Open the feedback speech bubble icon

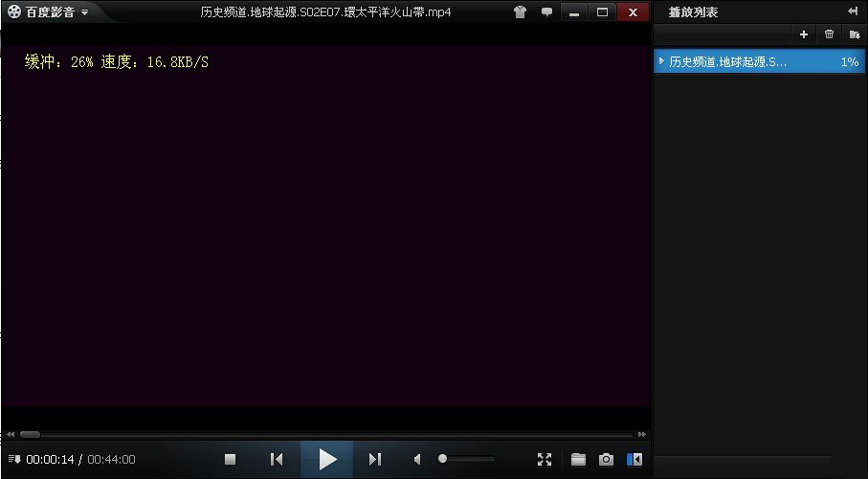pos(546,12)
